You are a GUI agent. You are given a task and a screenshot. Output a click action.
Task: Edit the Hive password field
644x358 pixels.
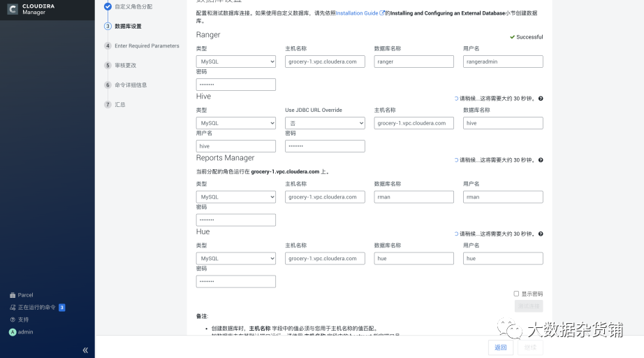(325, 146)
